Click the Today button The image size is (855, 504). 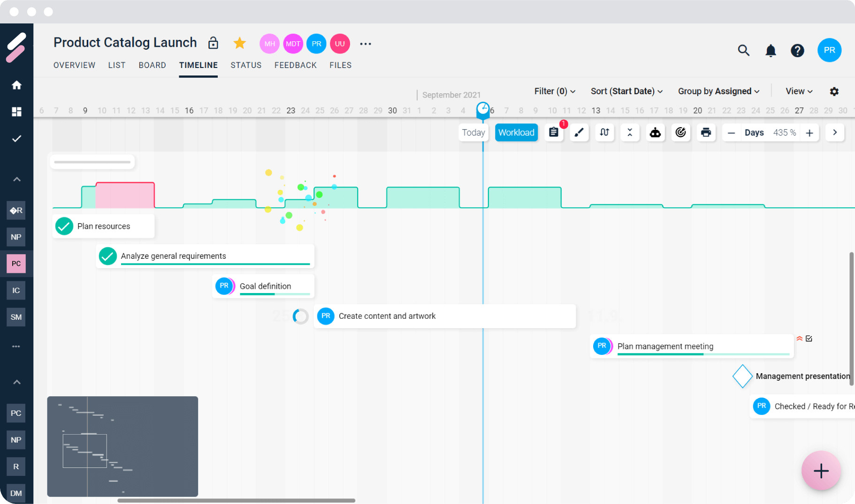point(473,133)
